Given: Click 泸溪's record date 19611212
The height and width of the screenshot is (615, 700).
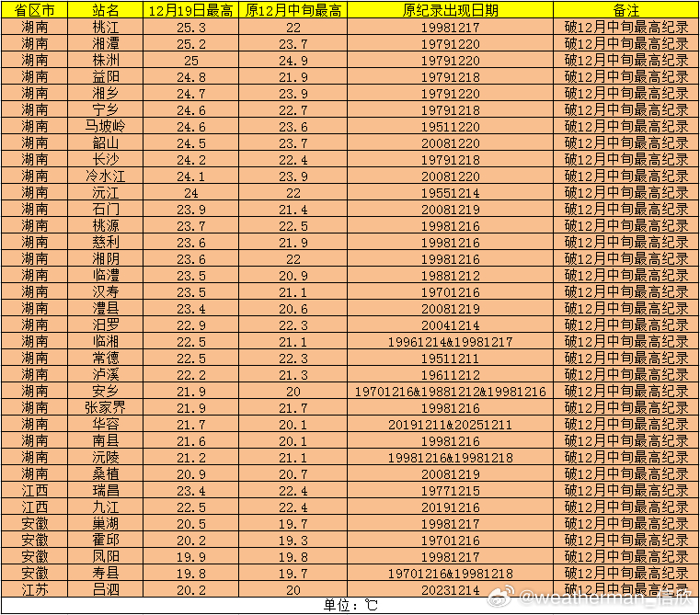Looking at the screenshot, I should coord(451,375).
